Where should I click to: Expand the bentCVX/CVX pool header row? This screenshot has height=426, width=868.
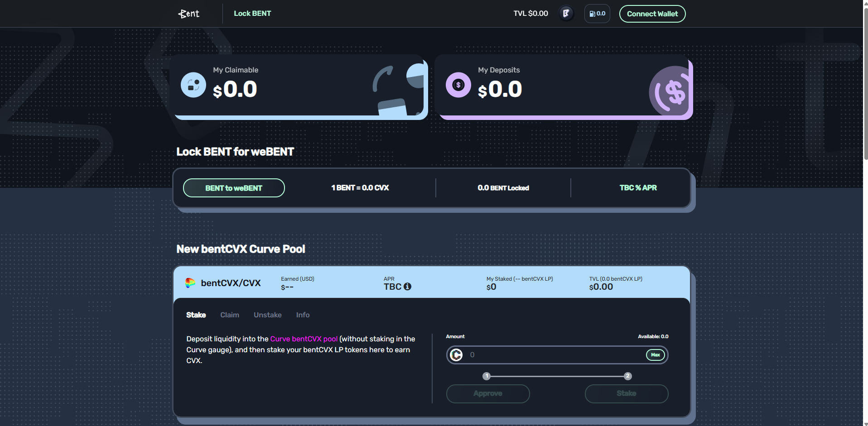coord(432,282)
